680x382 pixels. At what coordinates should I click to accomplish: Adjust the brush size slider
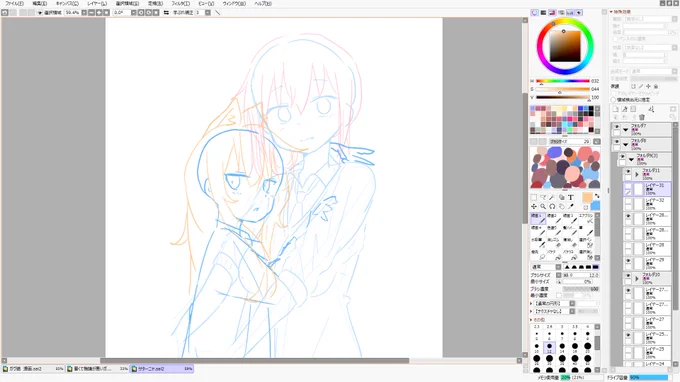581,275
